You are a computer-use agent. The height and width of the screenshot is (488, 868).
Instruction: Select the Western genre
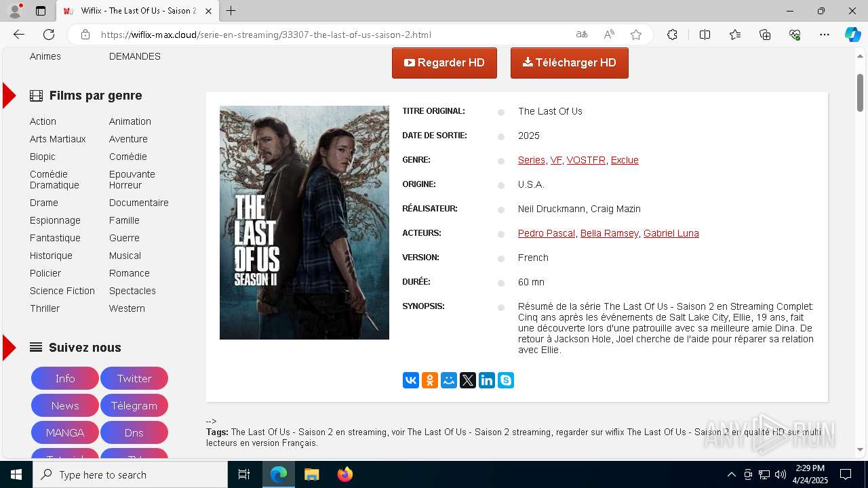(127, 308)
